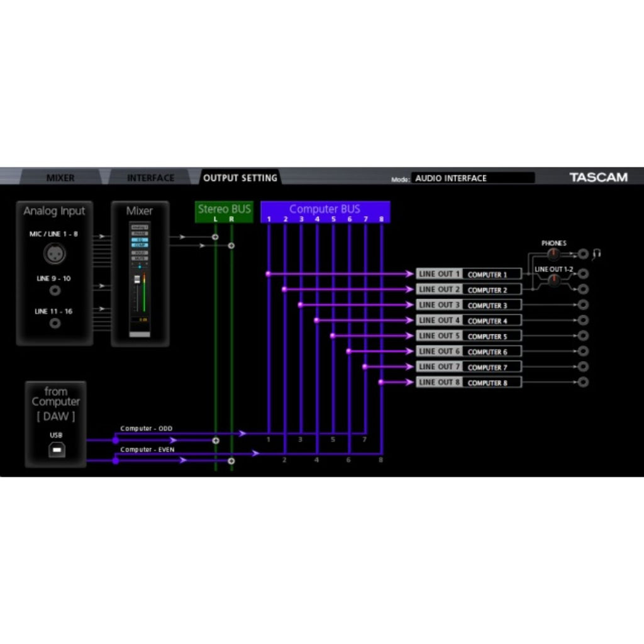Image resolution: width=644 pixels, height=644 pixels.
Task: Click the LINE OUT 4 label
Action: point(439,320)
